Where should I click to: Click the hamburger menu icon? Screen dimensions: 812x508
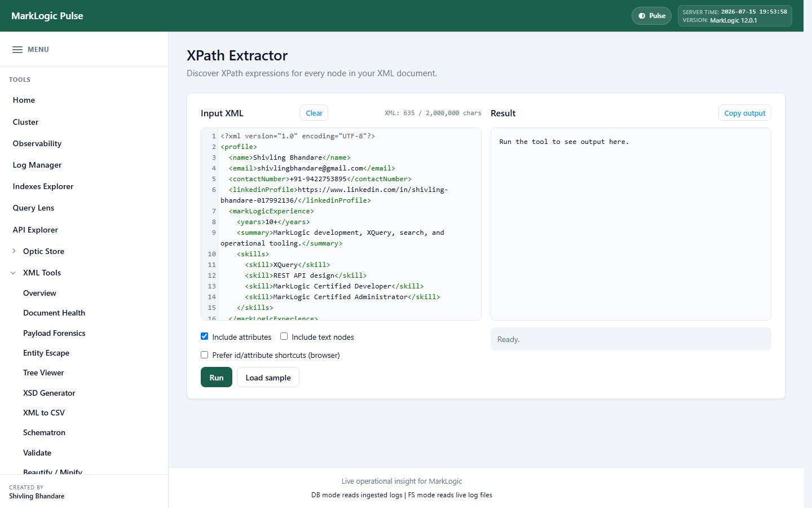click(17, 50)
